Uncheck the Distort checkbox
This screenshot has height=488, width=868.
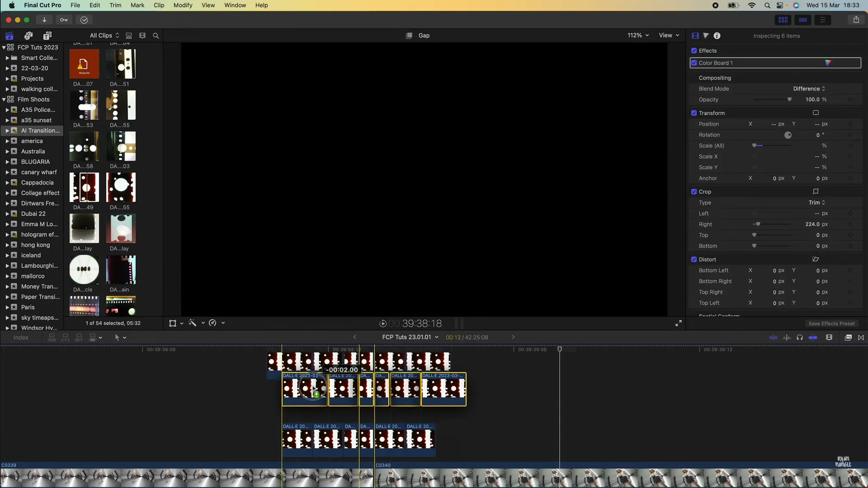coord(694,259)
